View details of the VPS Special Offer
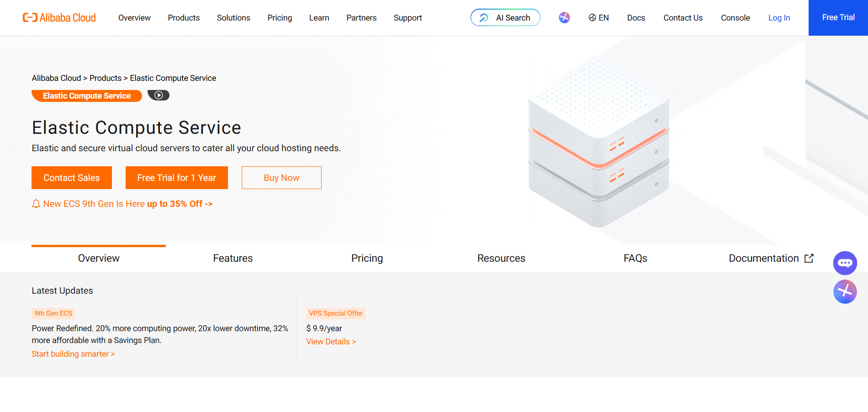868x412 pixels. click(x=331, y=341)
